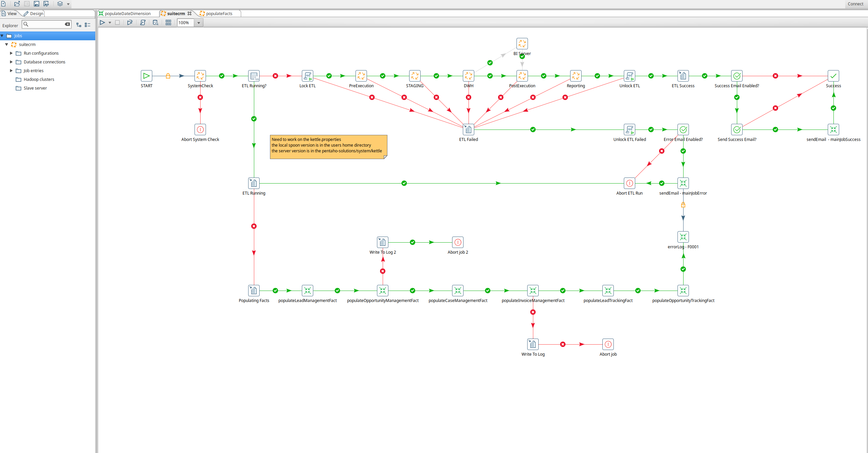Click the lock hop icon after START
Screen dimensions: 868x453
[168, 76]
